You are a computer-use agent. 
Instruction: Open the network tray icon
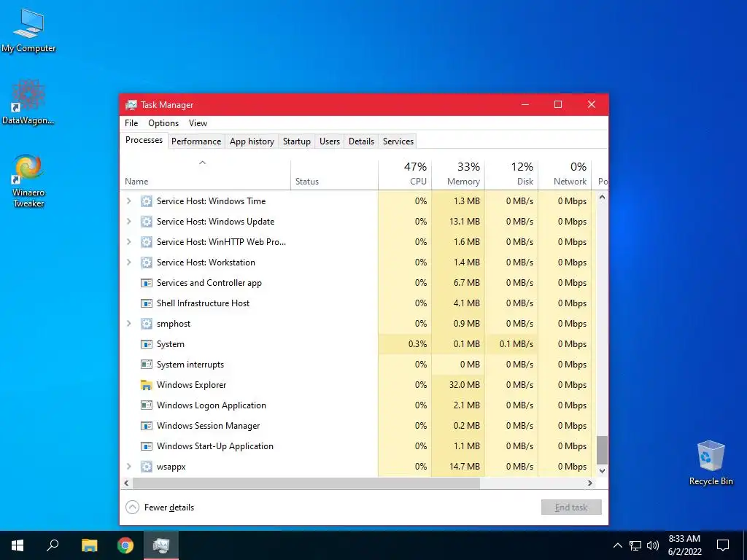coord(635,545)
